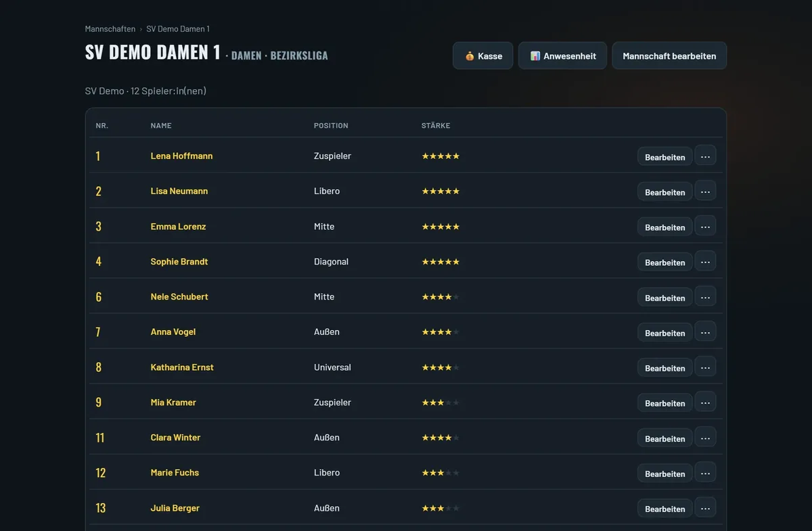812x531 pixels.
Task: Open Anna Vogel's player profile
Action: 173,331
